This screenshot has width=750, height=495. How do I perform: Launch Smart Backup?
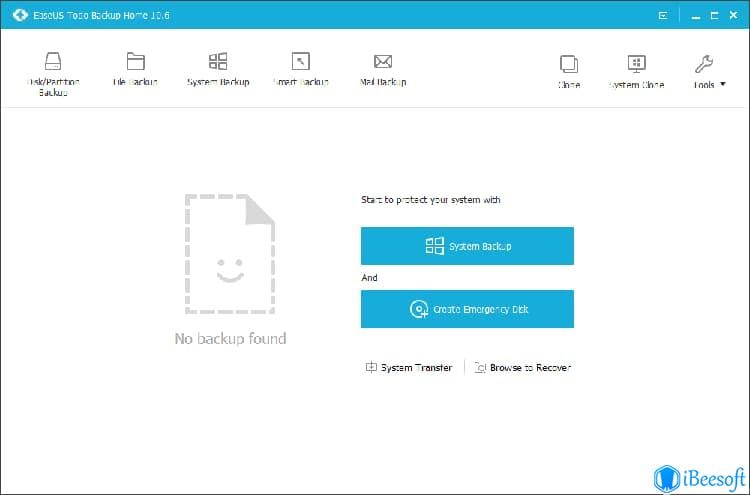[300, 69]
